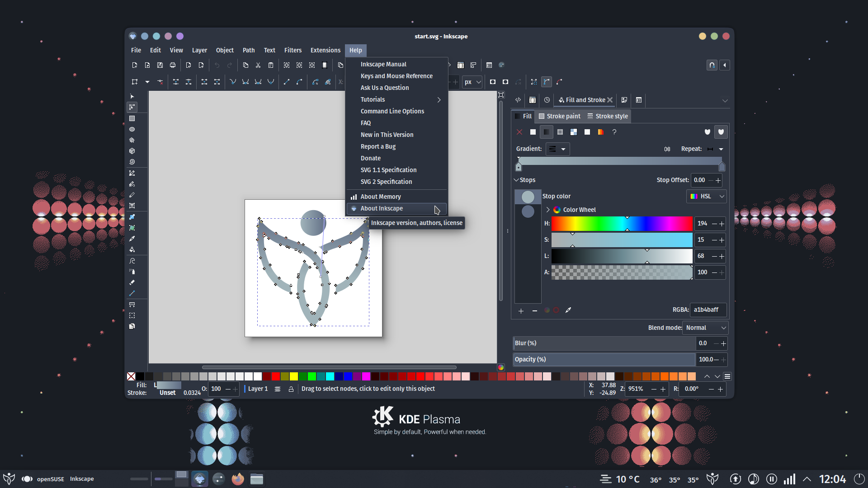Switch to the Stroke style tab
The image size is (868, 488).
(x=608, y=116)
